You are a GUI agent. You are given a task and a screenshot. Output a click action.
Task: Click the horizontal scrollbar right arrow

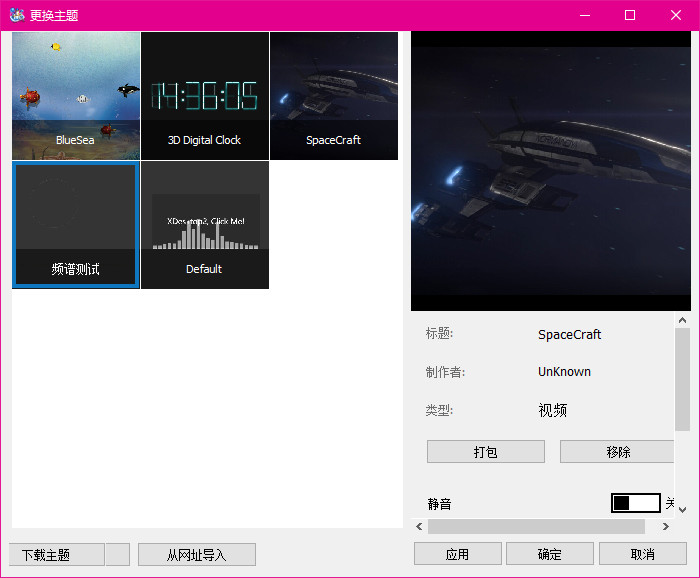(666, 526)
